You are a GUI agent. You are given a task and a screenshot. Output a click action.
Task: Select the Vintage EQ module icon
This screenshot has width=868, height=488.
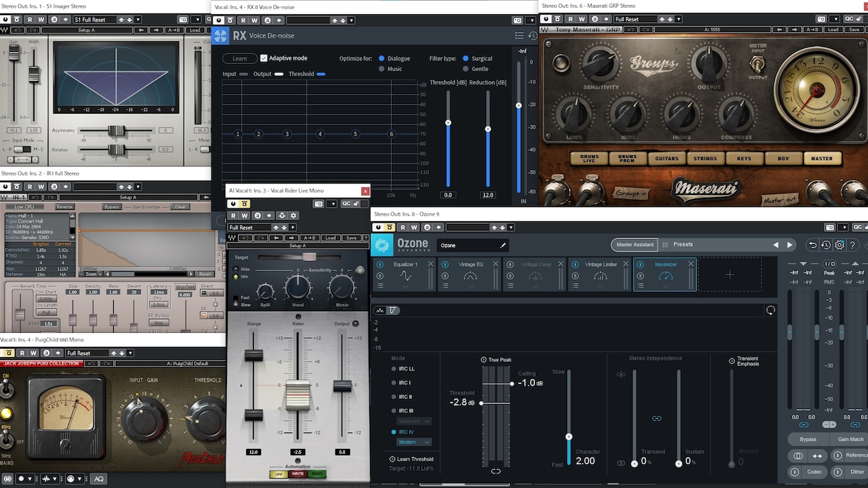[x=470, y=275]
